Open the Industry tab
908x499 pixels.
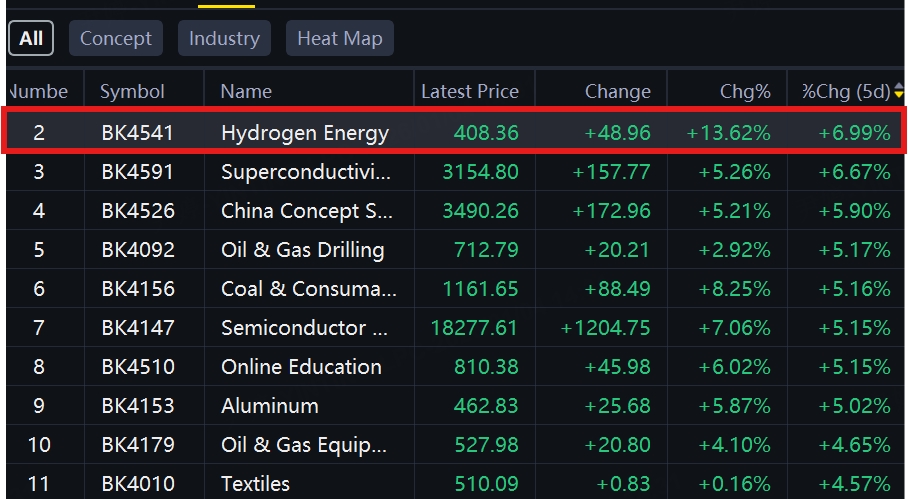224,39
